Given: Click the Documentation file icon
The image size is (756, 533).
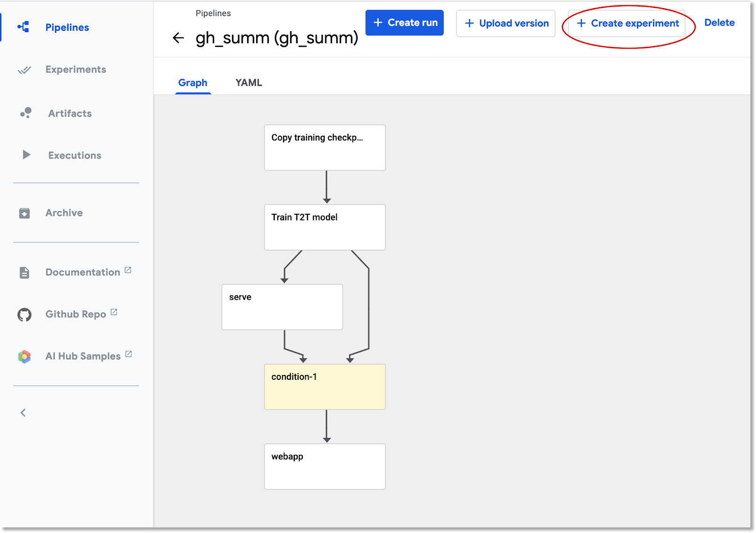Looking at the screenshot, I should pyautogui.click(x=25, y=273).
